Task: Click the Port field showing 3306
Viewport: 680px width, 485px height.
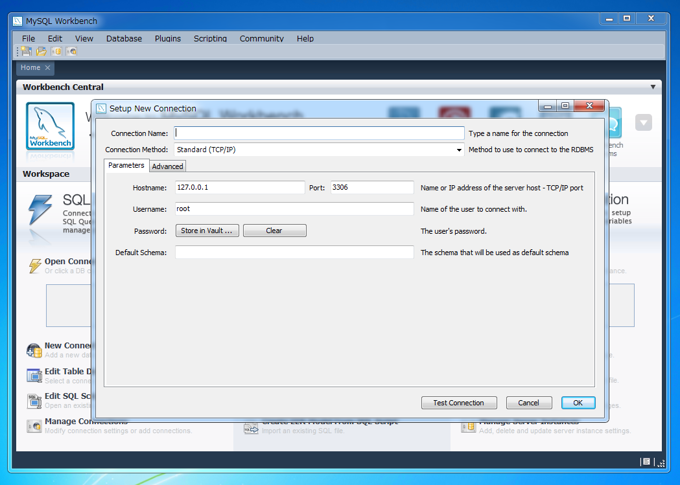Action: 372,187
